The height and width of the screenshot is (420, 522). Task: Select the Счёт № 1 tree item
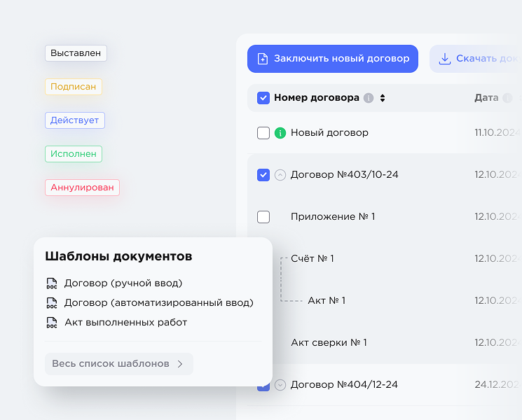[312, 258]
